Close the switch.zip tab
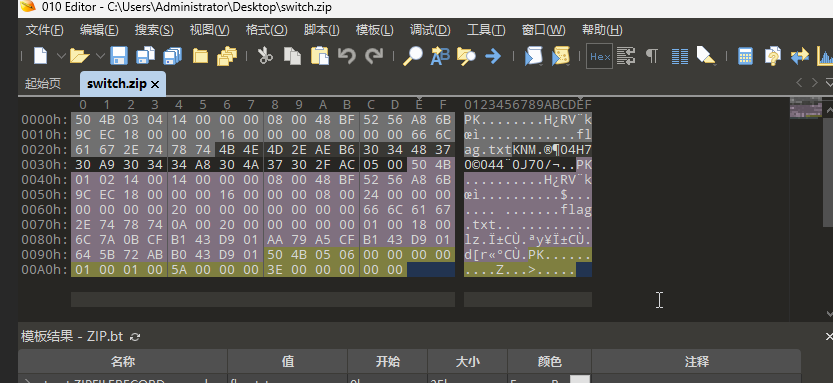Image resolution: width=833 pixels, height=383 pixels. 155,84
